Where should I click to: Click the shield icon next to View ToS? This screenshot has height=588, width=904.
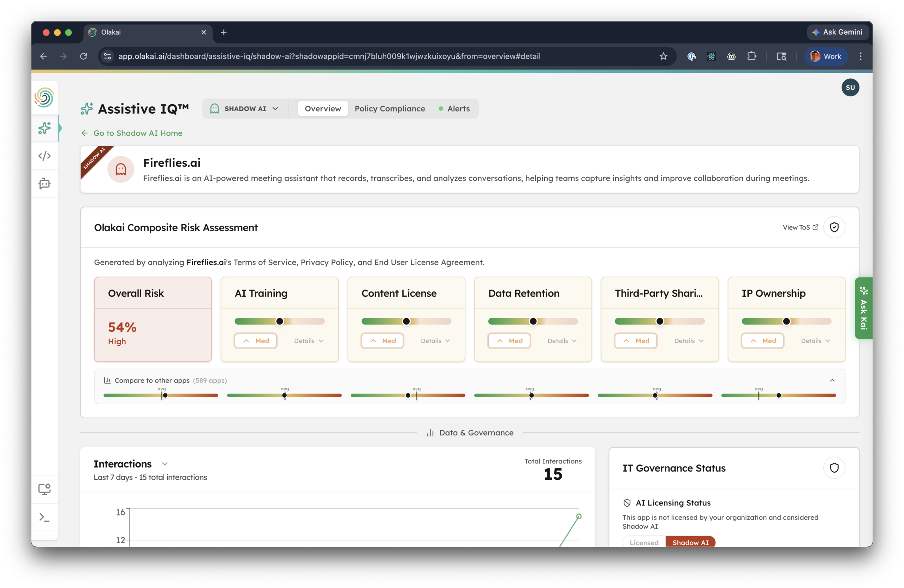click(x=834, y=227)
